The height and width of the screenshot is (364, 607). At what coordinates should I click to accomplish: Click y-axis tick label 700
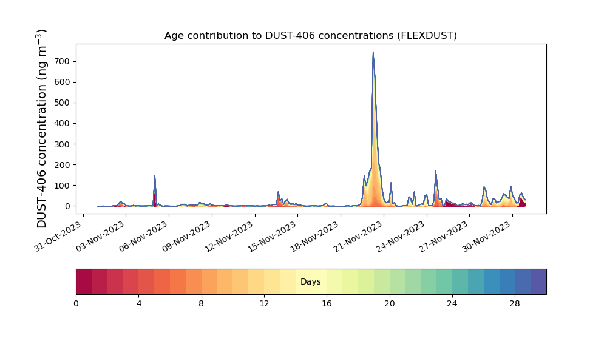pyautogui.click(x=62, y=61)
